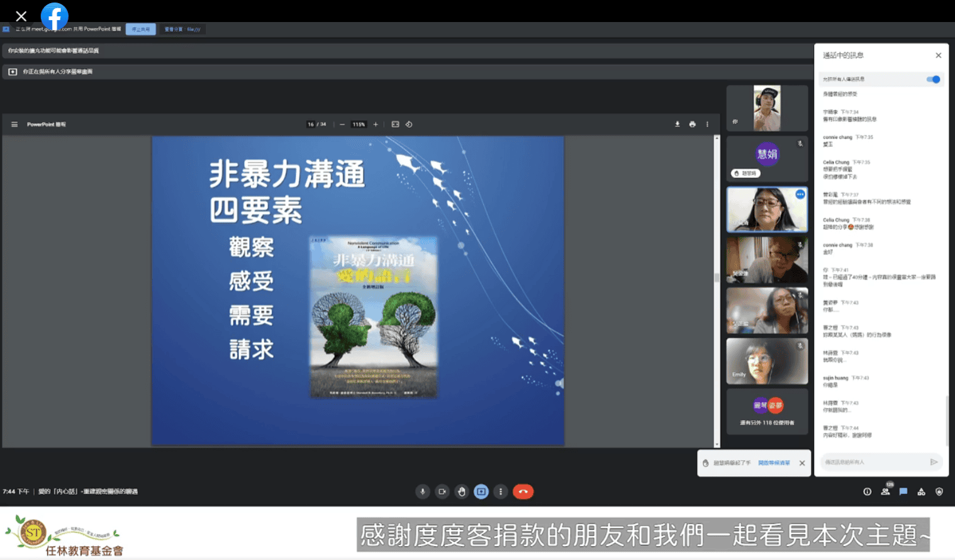Mute the microphone in meeting controls

[x=422, y=491]
